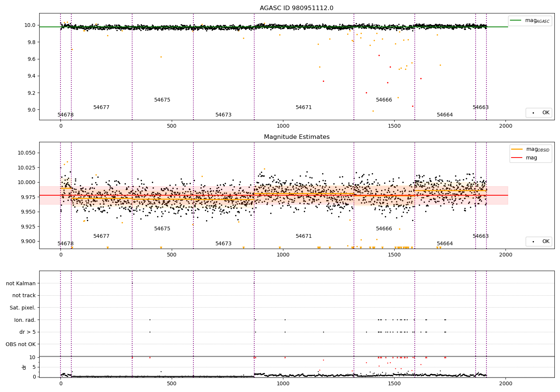The height and width of the screenshot is (392, 560).
Task: Click the 'OBS not OK' axis label
Action: click(21, 344)
